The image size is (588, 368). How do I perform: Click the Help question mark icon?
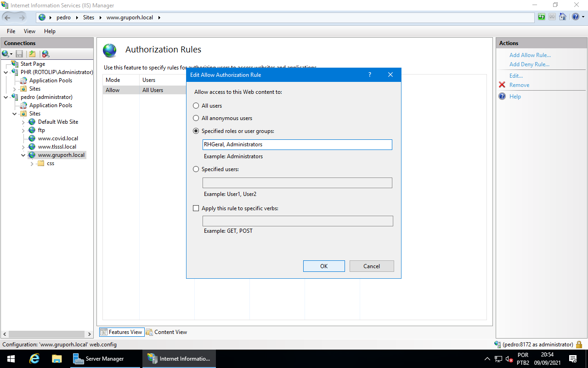575,17
